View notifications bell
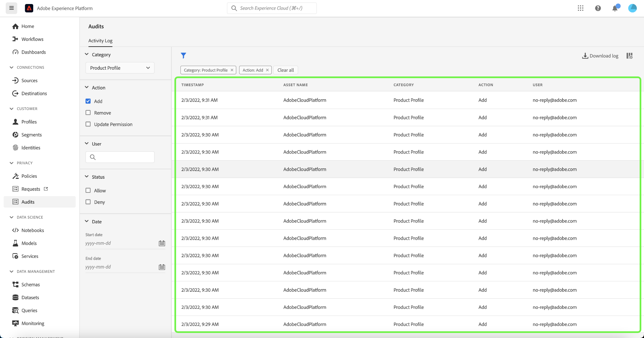644x338 pixels. [615, 8]
